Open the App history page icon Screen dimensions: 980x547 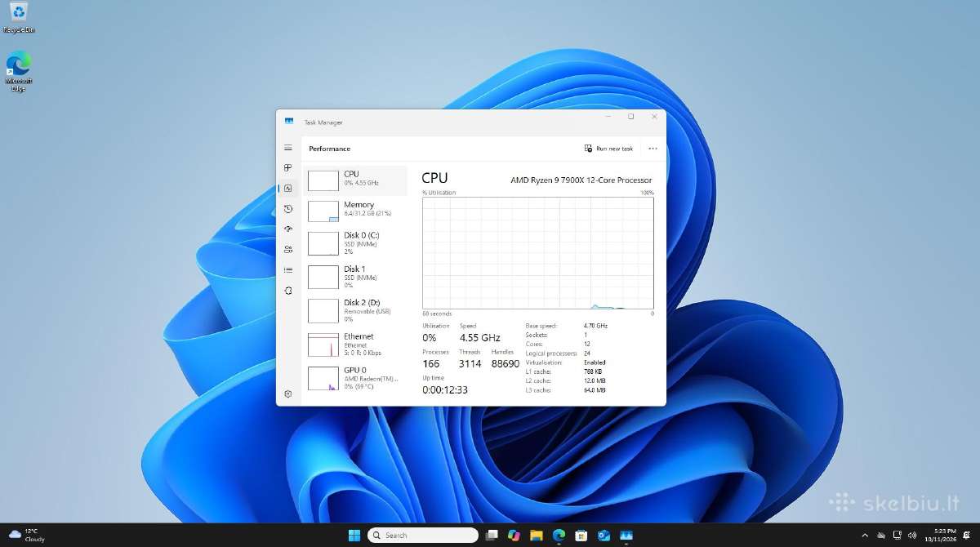click(x=288, y=209)
